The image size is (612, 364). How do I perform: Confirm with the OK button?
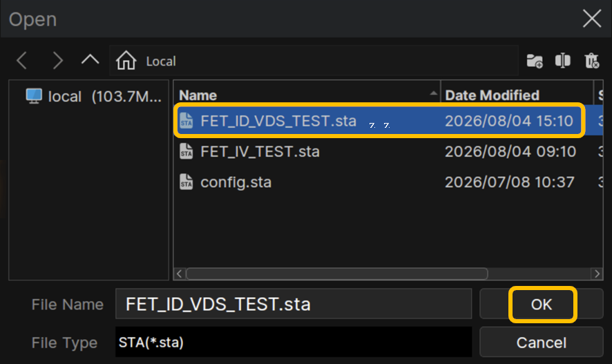tap(542, 304)
